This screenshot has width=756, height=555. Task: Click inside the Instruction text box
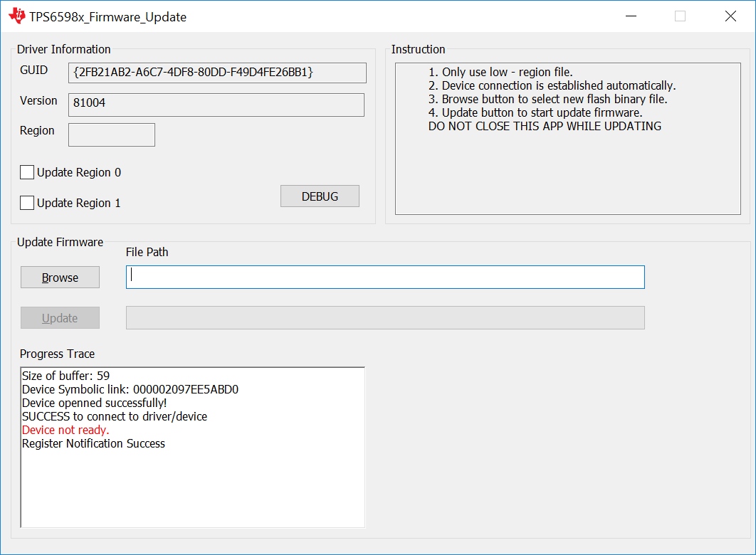[x=568, y=139]
